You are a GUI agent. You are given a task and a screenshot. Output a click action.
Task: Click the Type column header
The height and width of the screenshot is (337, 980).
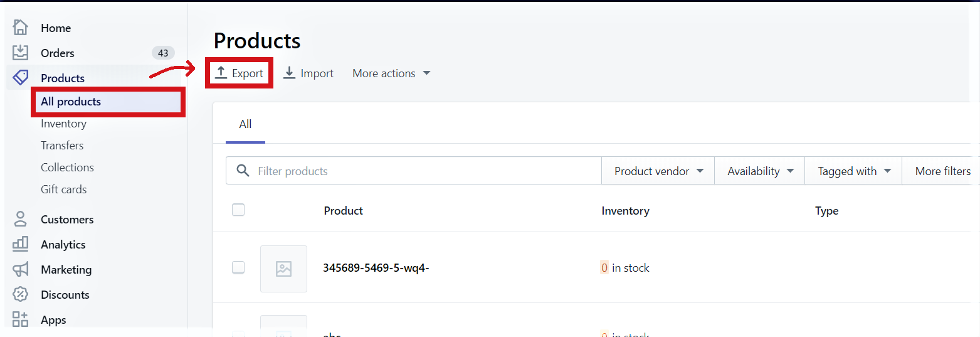(826, 211)
